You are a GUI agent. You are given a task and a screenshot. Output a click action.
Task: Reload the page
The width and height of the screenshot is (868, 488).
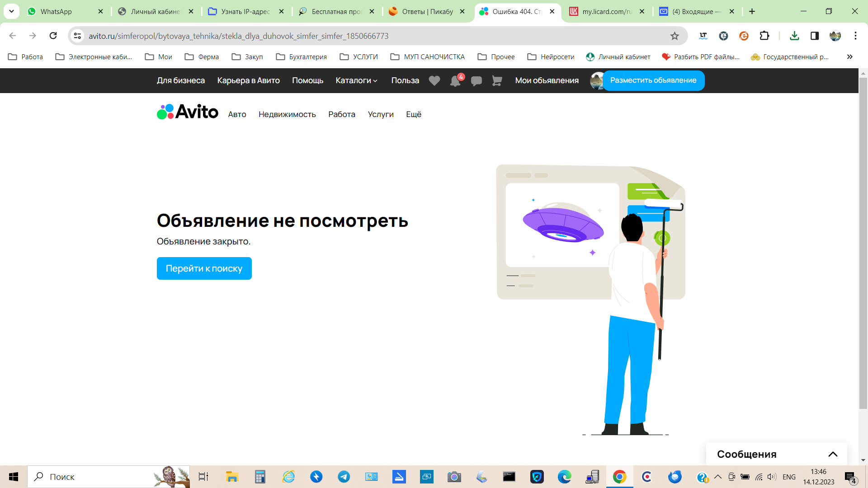coord(53,36)
